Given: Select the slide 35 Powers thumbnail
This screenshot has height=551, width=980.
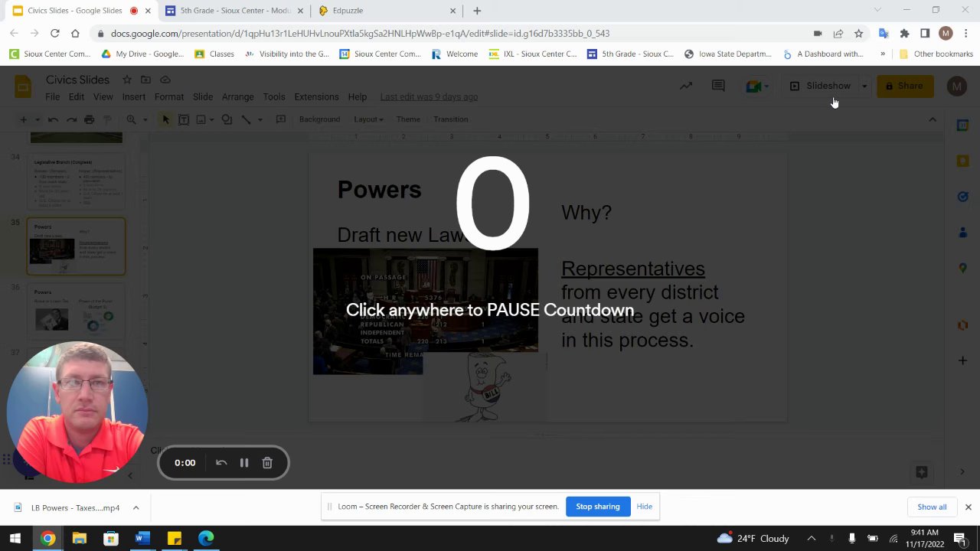Looking at the screenshot, I should 77,246.
